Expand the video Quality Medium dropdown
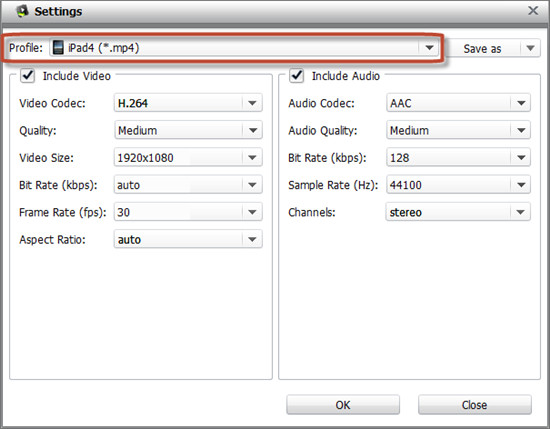 click(188, 130)
